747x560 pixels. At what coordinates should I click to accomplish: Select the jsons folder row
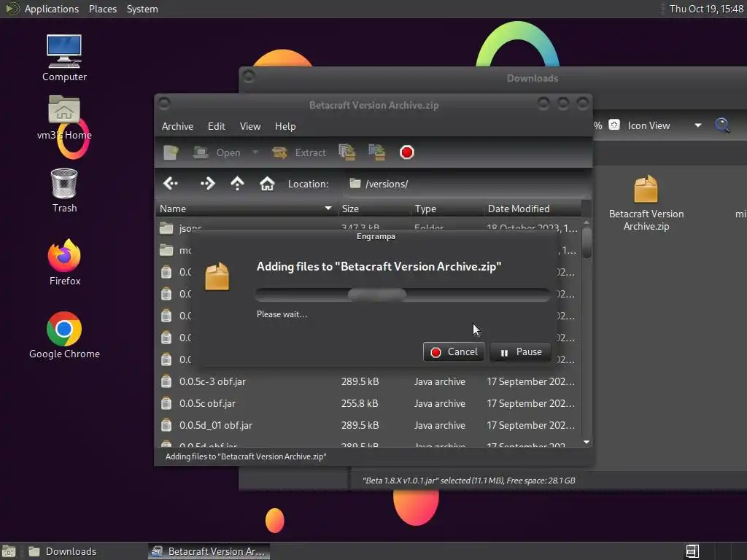pyautogui.click(x=368, y=227)
